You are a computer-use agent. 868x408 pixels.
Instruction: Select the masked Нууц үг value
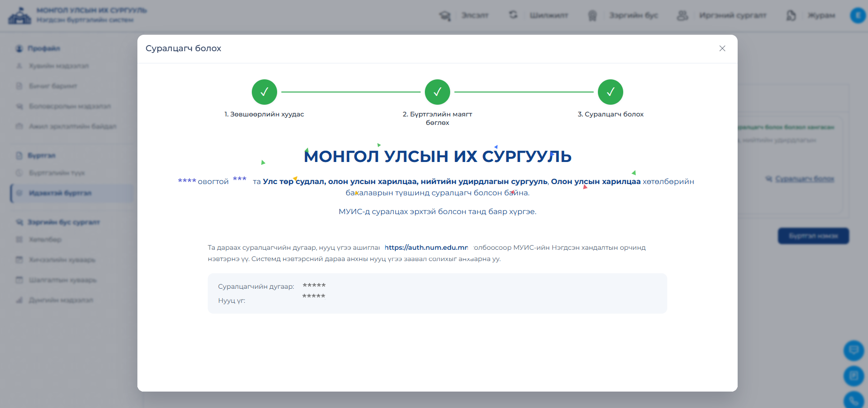tap(314, 297)
